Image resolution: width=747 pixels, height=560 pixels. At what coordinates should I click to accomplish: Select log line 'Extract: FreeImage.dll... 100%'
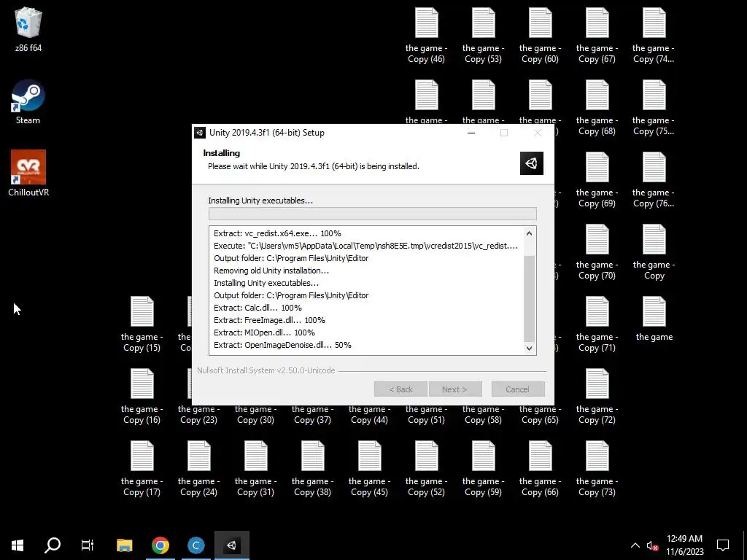(269, 320)
